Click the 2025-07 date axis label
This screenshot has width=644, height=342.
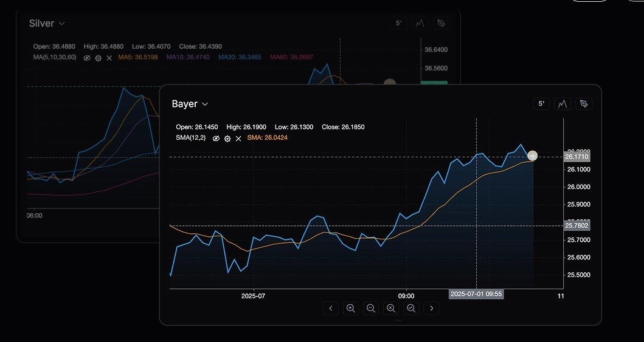click(254, 296)
